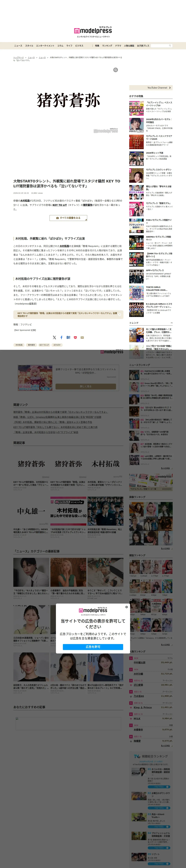Open K-1&Krush GIRLS audition item
Screen dimensions: 186x868
(x=151, y=310)
